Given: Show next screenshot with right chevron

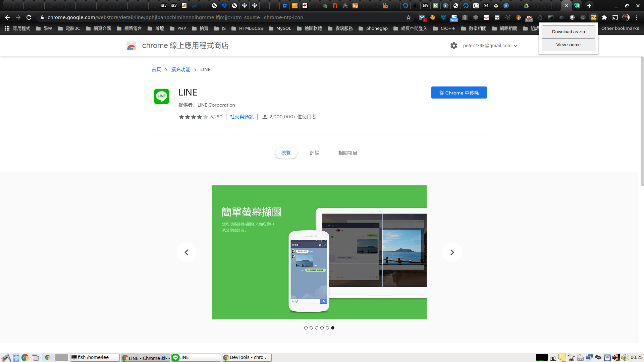Looking at the screenshot, I should (x=452, y=252).
